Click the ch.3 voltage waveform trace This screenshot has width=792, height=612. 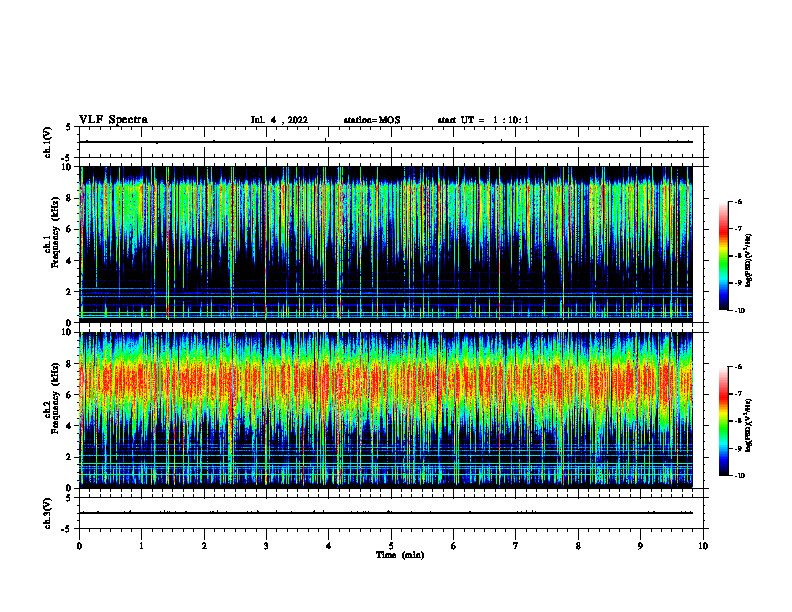point(386,513)
